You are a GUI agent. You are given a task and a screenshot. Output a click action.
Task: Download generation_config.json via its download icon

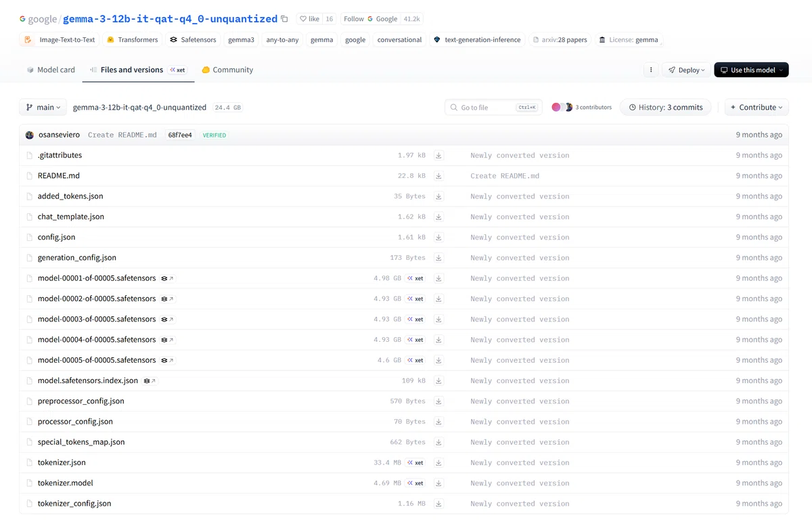tap(438, 258)
